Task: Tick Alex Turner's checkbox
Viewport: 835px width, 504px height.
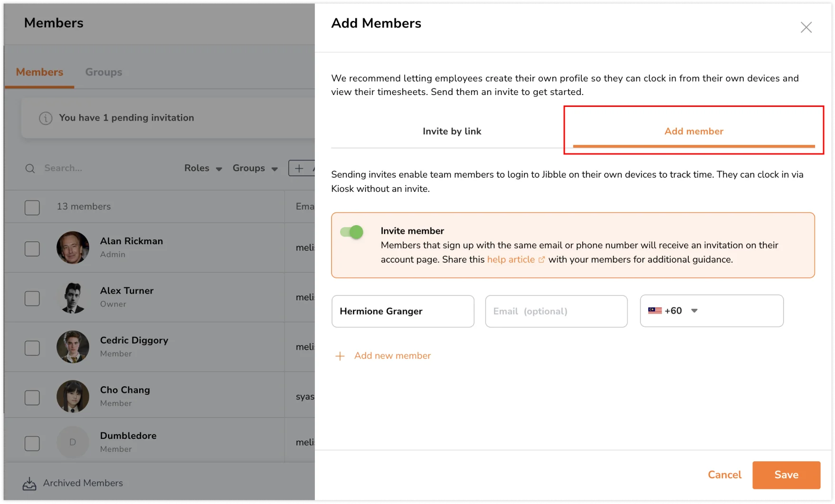Action: (x=32, y=298)
